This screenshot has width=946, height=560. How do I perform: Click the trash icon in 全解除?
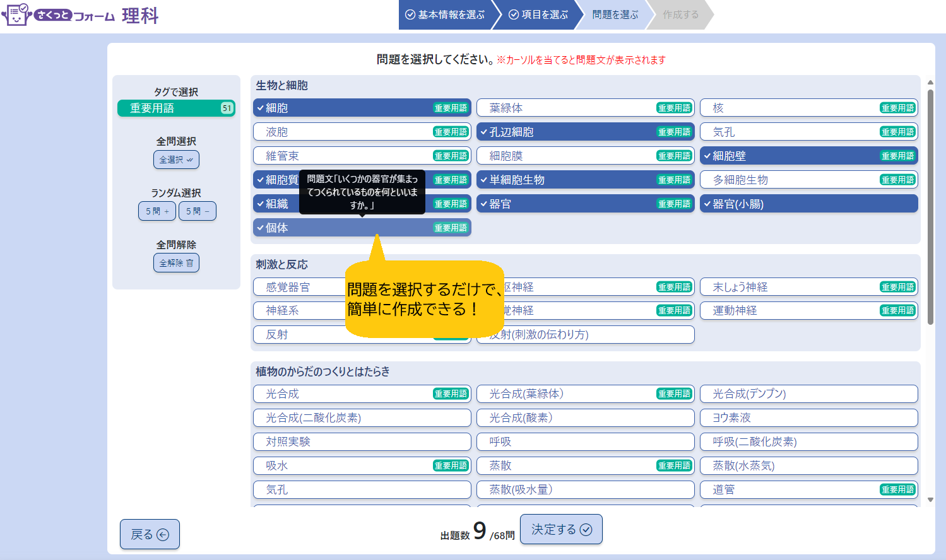189,263
